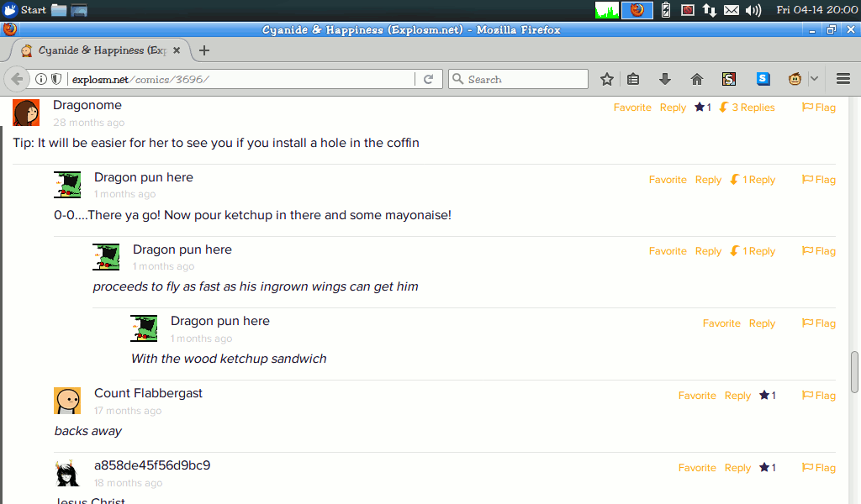Open a new tab with plus button
The width and height of the screenshot is (861, 504).
click(204, 50)
